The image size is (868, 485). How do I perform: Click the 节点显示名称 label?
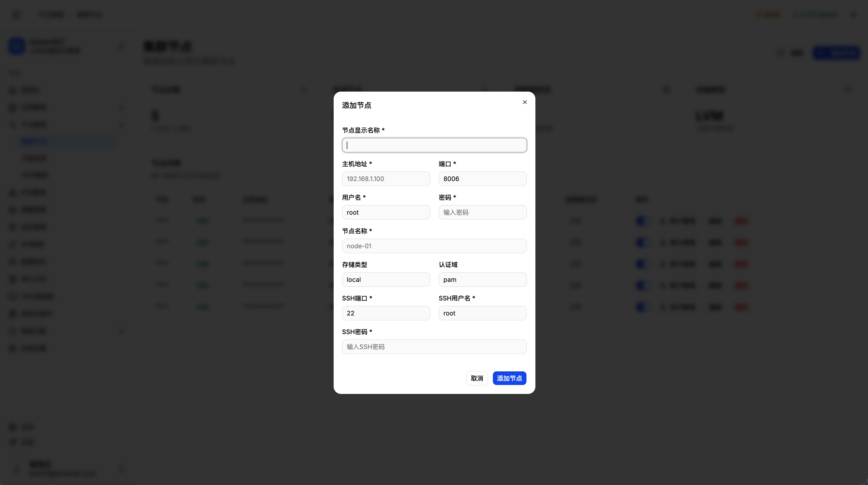tap(363, 130)
